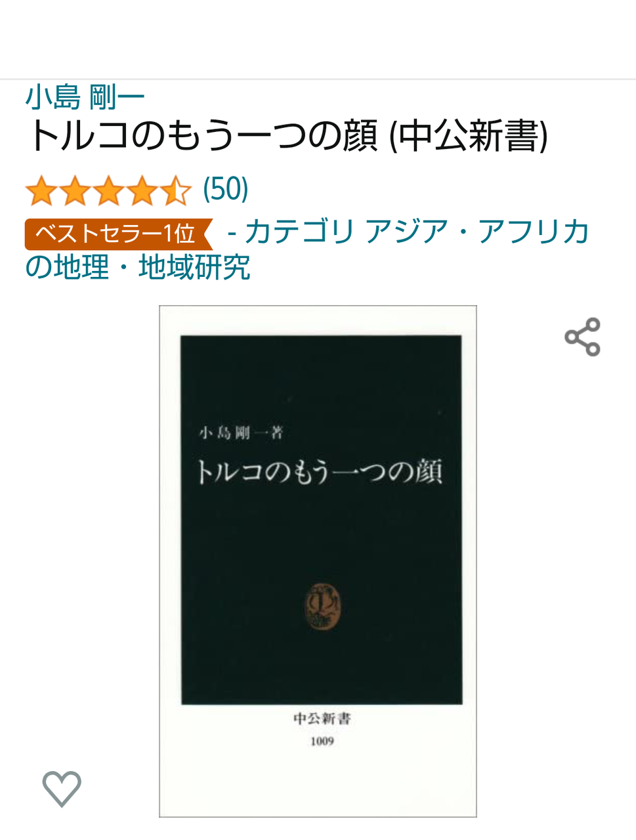Click the book title トルコのもう一つの顔 heading
Viewport: 636px width, 840px height.
(203, 136)
